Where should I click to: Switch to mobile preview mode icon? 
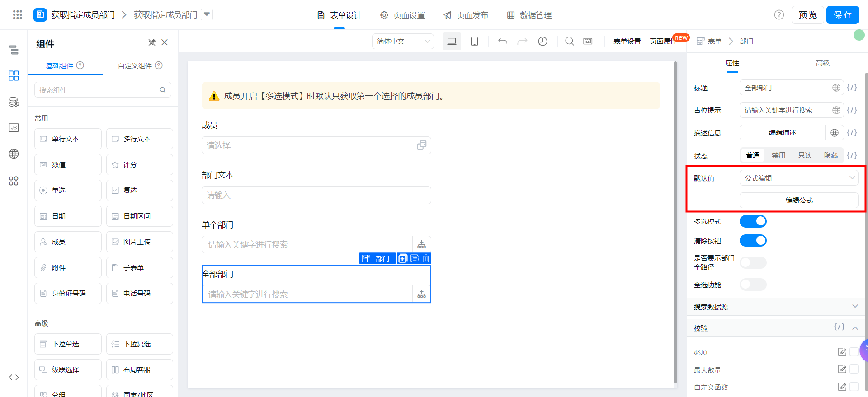click(474, 41)
